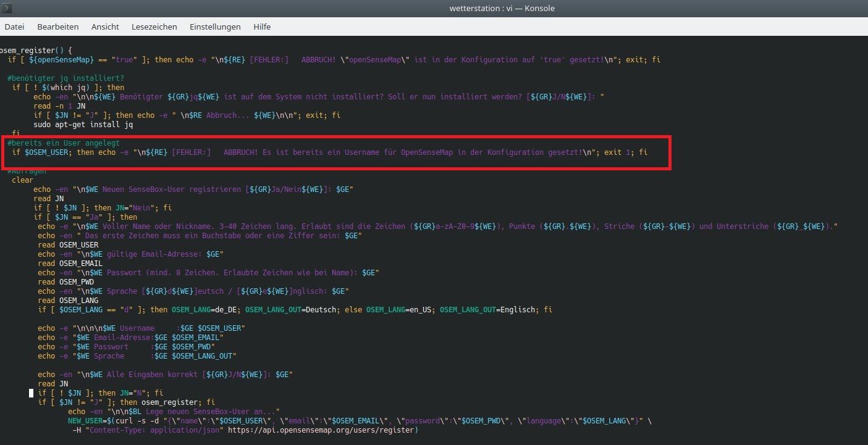The height and width of the screenshot is (445, 868).
Task: Click the 'Das erste Zeichen muss ein Buchstabe' line
Action: (200, 235)
